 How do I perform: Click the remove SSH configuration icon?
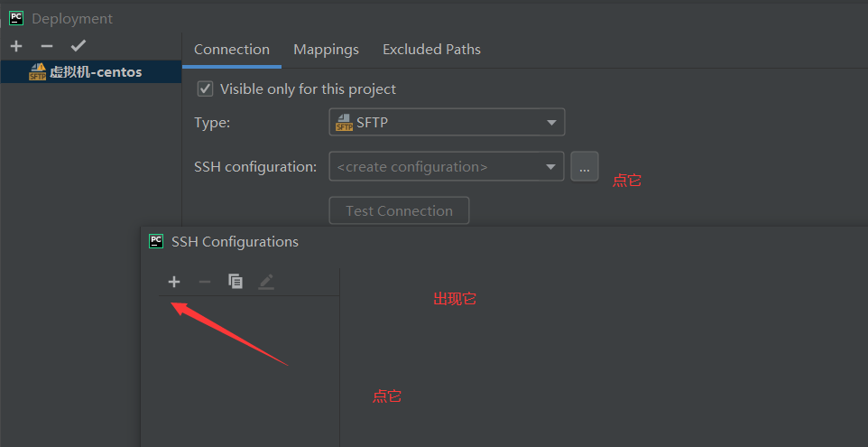pos(205,282)
